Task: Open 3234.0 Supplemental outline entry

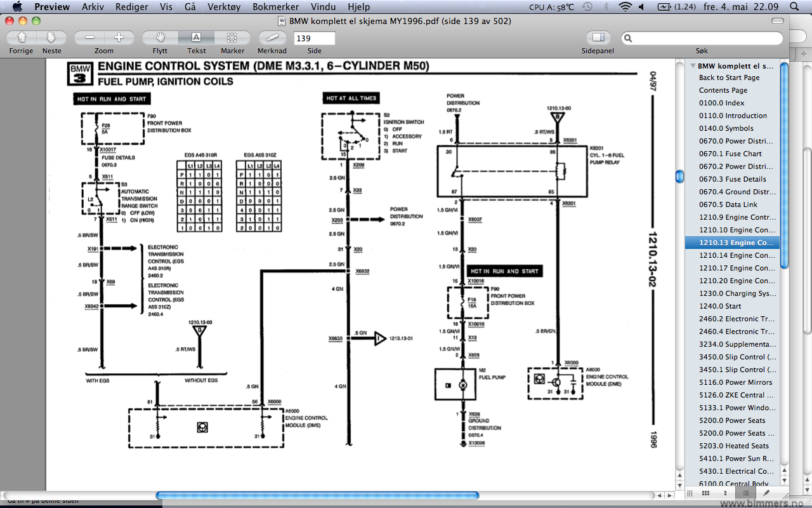Action: [737, 344]
